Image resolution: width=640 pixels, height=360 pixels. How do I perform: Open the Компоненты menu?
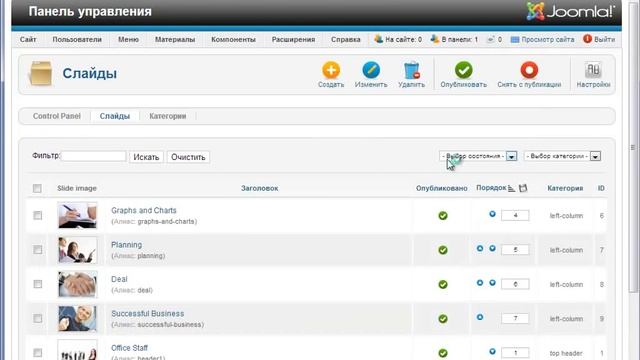point(233,40)
